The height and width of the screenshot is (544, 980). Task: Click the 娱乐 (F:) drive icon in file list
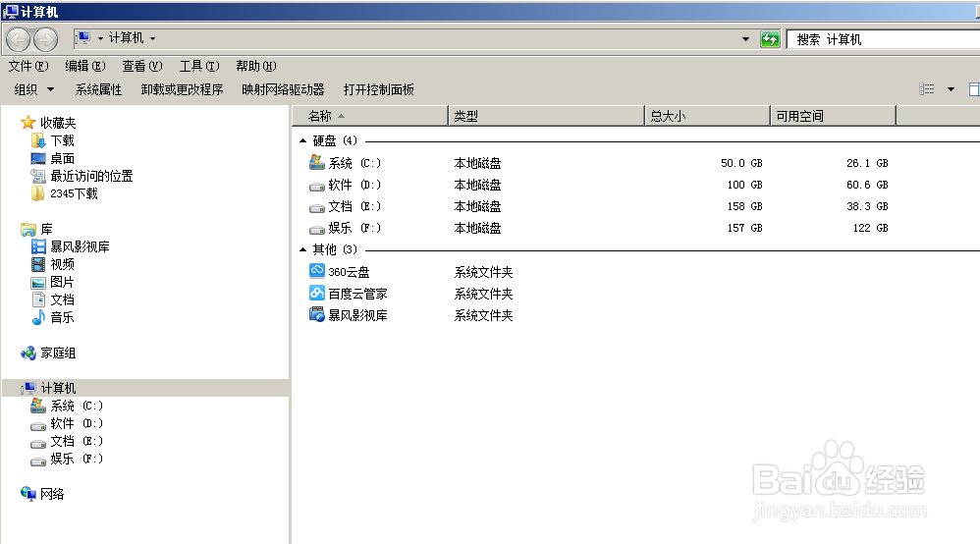(317, 229)
